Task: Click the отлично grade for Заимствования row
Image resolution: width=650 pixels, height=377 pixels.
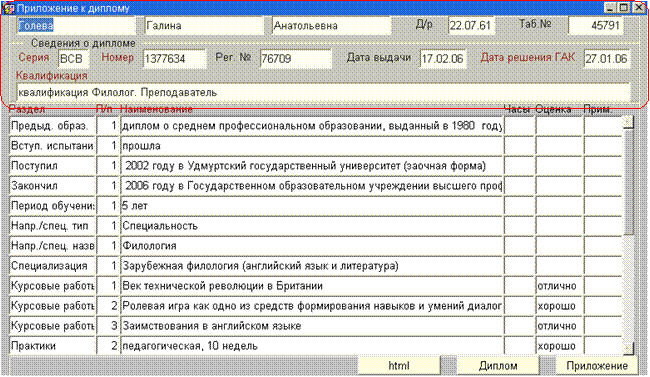Action: coord(559,326)
